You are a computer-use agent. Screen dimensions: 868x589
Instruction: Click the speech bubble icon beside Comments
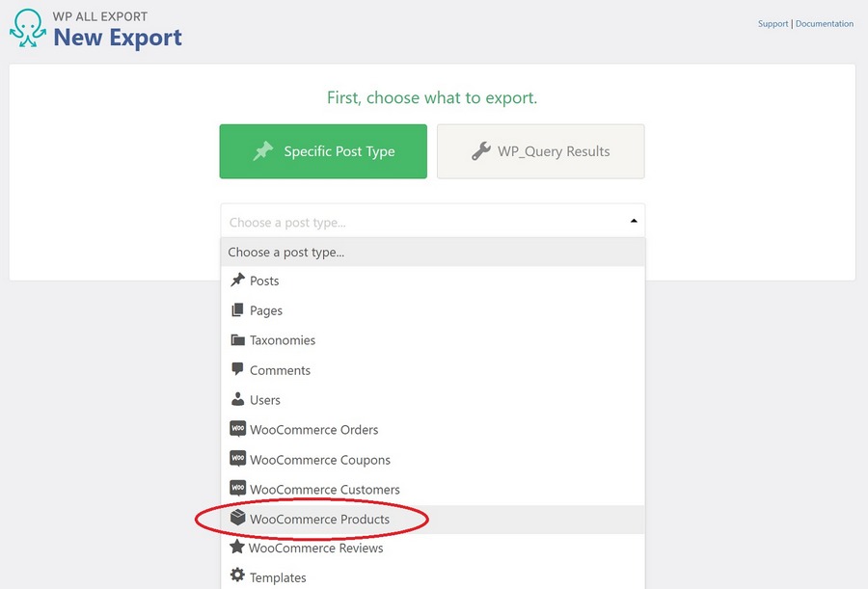point(237,370)
